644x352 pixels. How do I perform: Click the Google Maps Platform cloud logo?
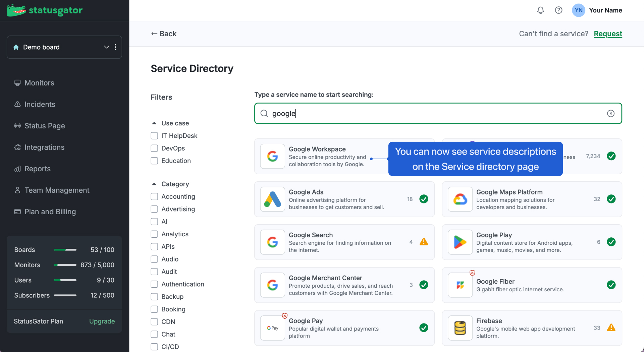[460, 199]
